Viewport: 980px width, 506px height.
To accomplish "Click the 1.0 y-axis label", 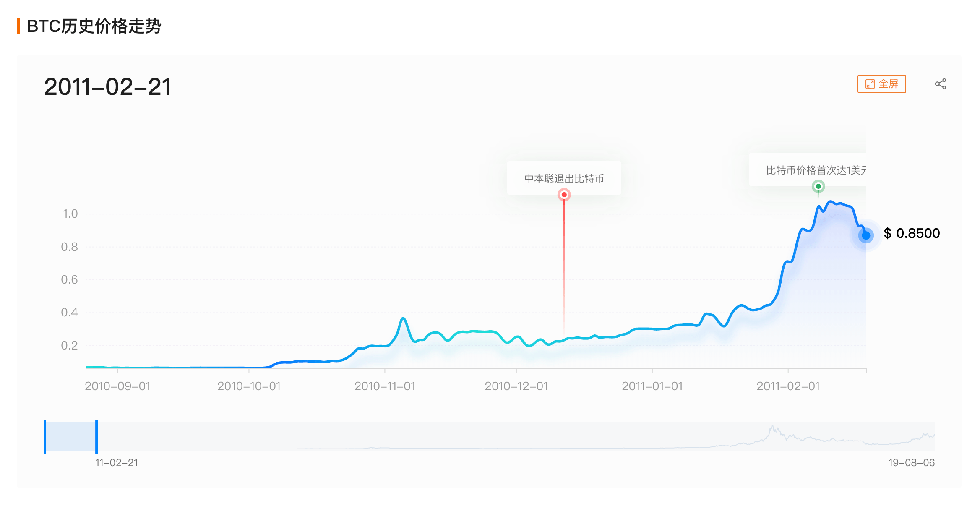I will coord(70,214).
